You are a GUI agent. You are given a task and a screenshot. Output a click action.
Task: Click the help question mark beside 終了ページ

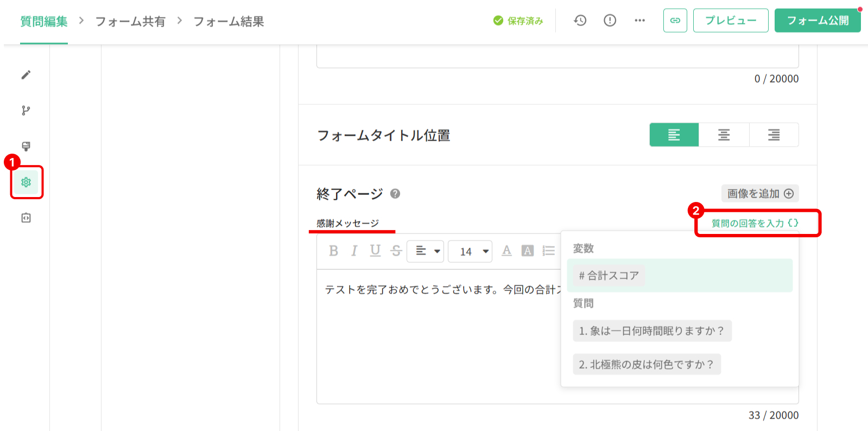click(395, 194)
